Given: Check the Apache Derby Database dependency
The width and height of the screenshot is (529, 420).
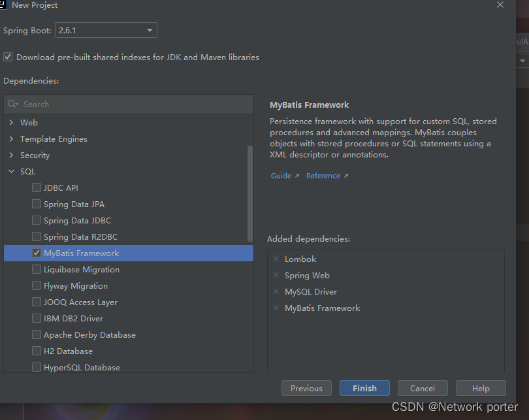Looking at the screenshot, I should (x=37, y=334).
